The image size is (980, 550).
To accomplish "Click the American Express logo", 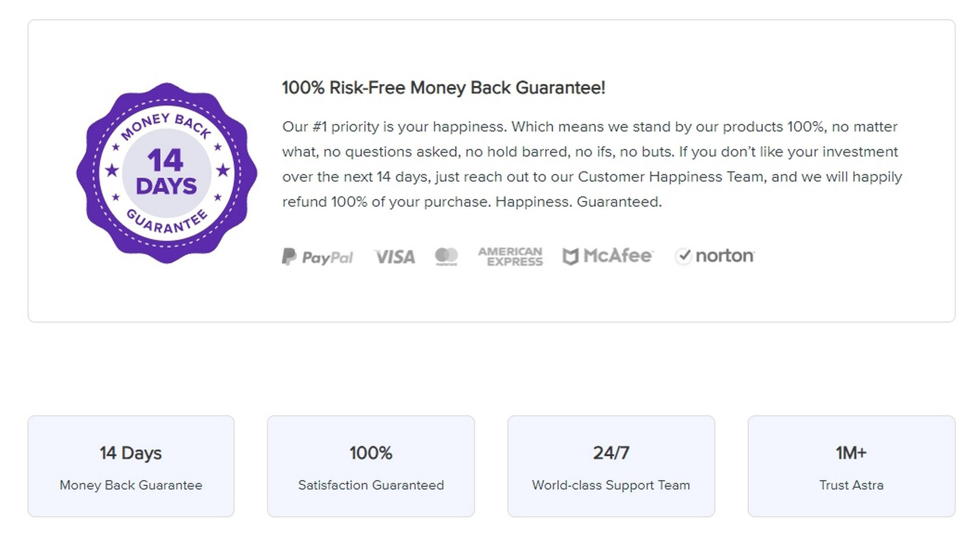I will point(510,256).
